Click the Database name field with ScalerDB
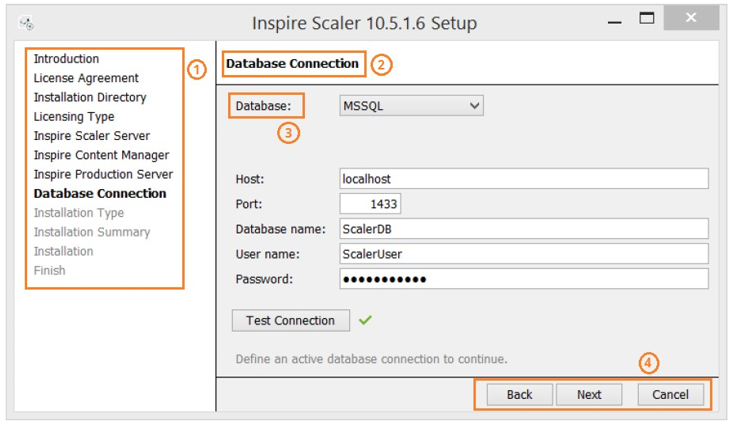732x426 pixels. 524,229
